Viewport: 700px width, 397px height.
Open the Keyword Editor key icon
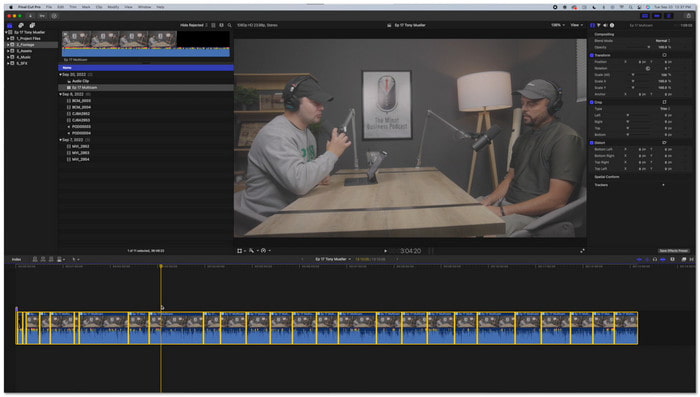coord(42,16)
